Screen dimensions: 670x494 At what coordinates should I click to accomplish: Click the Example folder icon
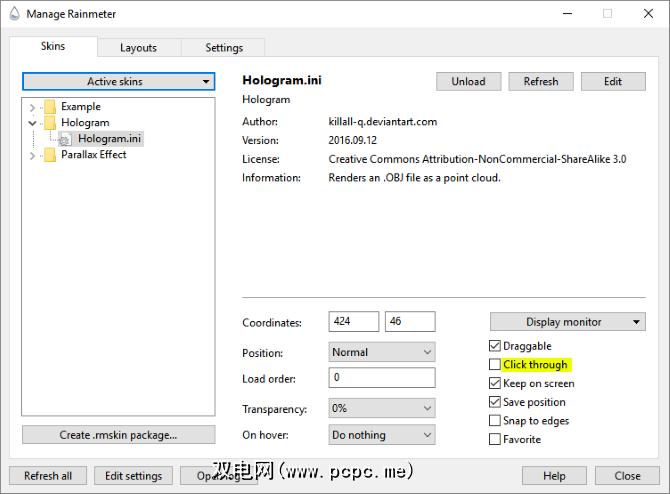point(50,106)
